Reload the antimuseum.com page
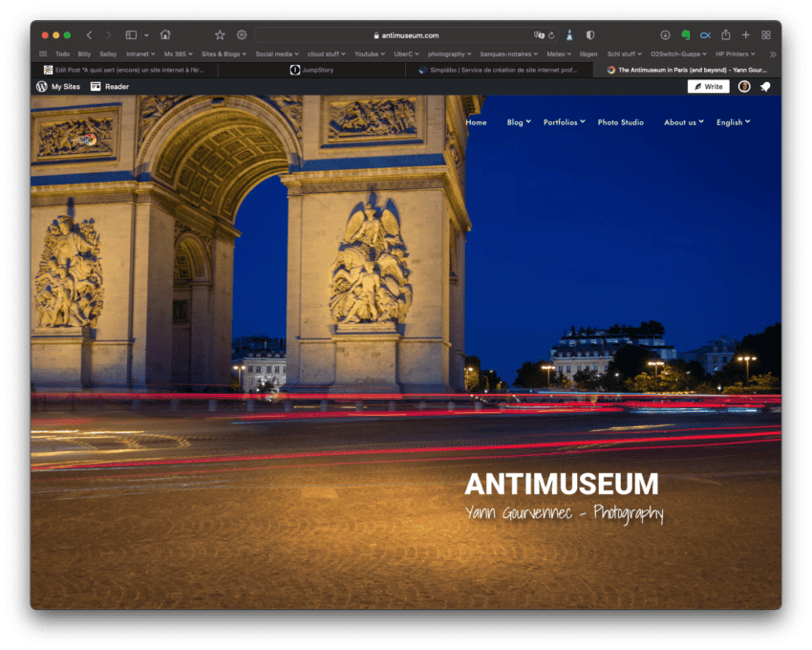812x650 pixels. point(551,35)
